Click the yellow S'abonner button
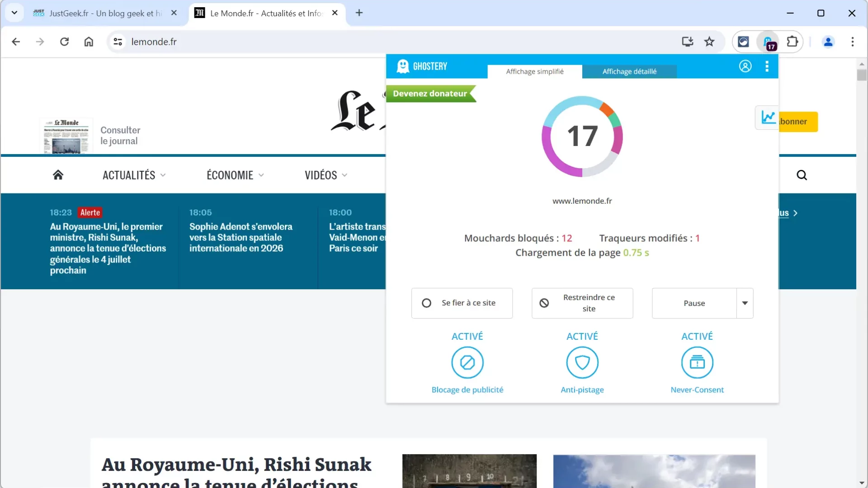The height and width of the screenshot is (488, 868). (x=798, y=122)
